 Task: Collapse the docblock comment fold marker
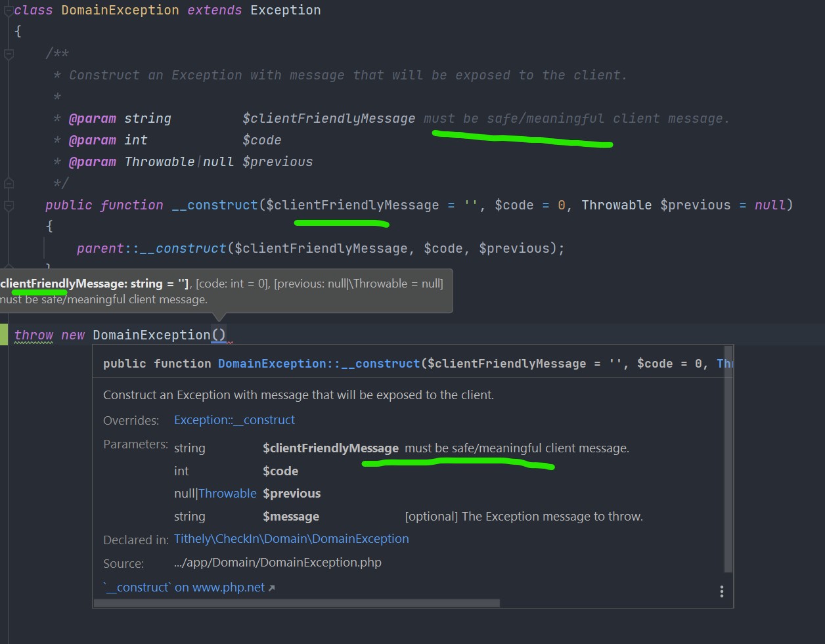[9, 54]
